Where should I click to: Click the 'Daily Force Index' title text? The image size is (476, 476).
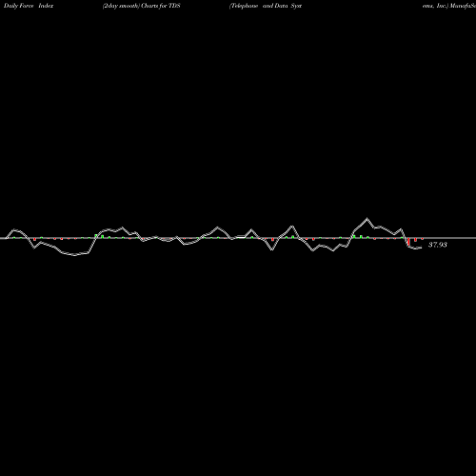click(29, 6)
